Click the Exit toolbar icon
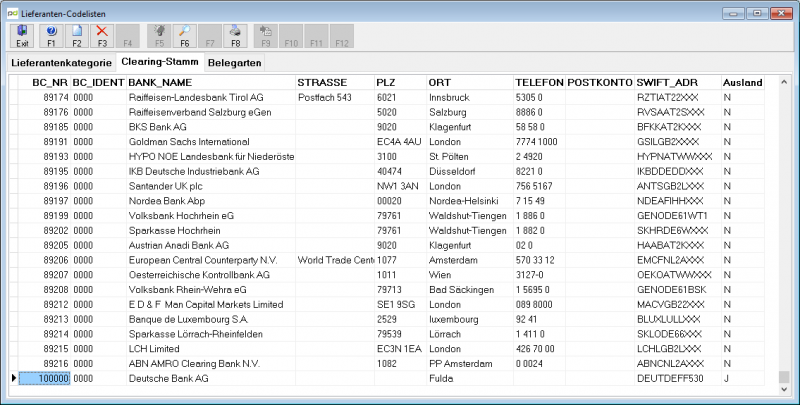The image size is (800, 405). tap(22, 36)
